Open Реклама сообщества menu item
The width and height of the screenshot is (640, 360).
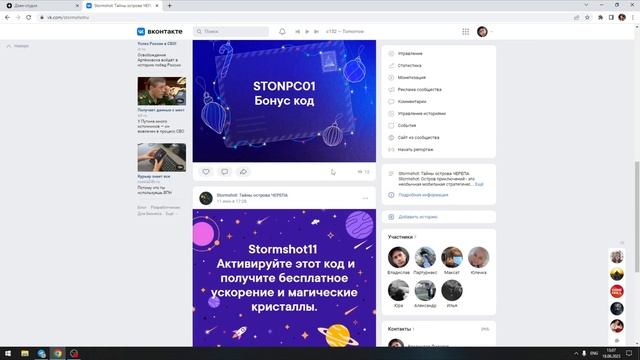click(420, 89)
